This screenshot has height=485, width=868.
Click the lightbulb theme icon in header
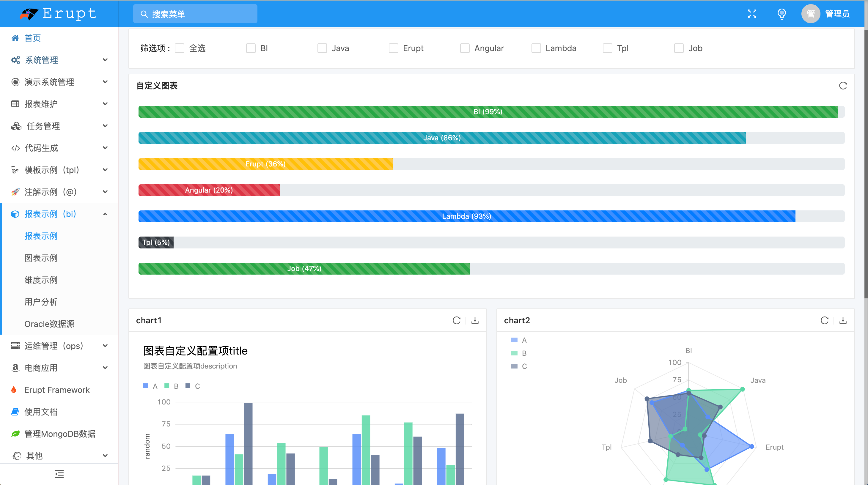click(x=781, y=14)
